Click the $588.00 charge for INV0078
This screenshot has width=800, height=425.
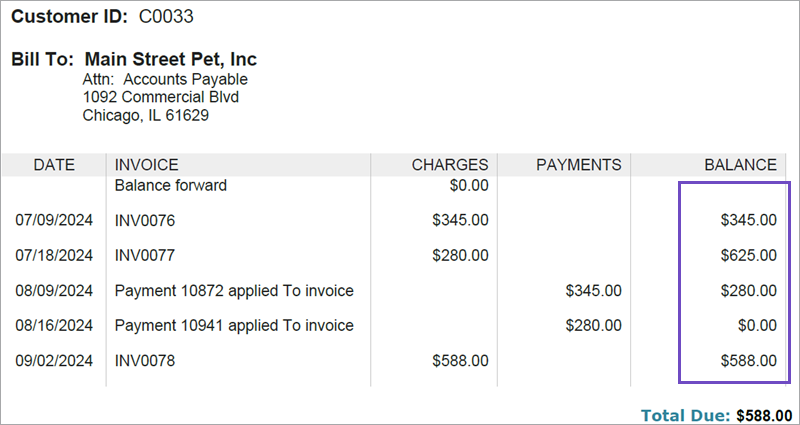pos(460,360)
